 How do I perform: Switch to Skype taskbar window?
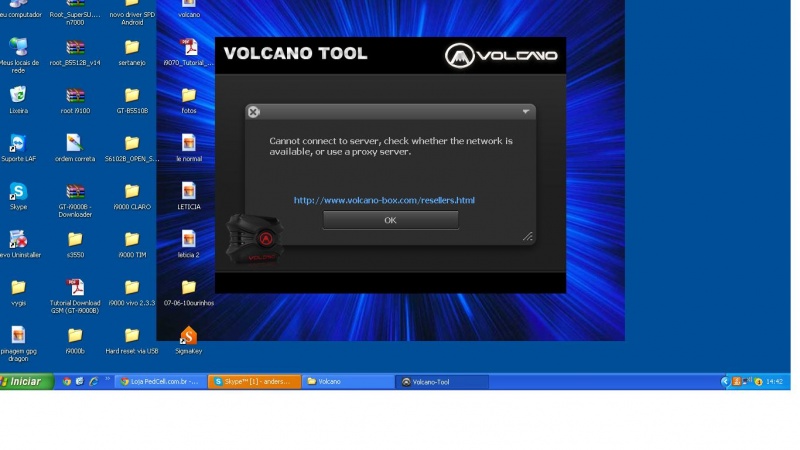(x=255, y=382)
